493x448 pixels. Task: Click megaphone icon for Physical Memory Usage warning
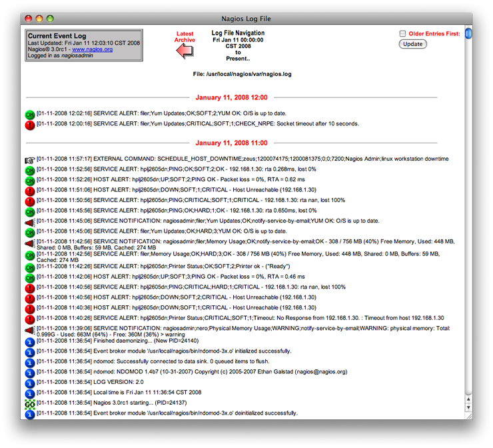tap(30, 330)
